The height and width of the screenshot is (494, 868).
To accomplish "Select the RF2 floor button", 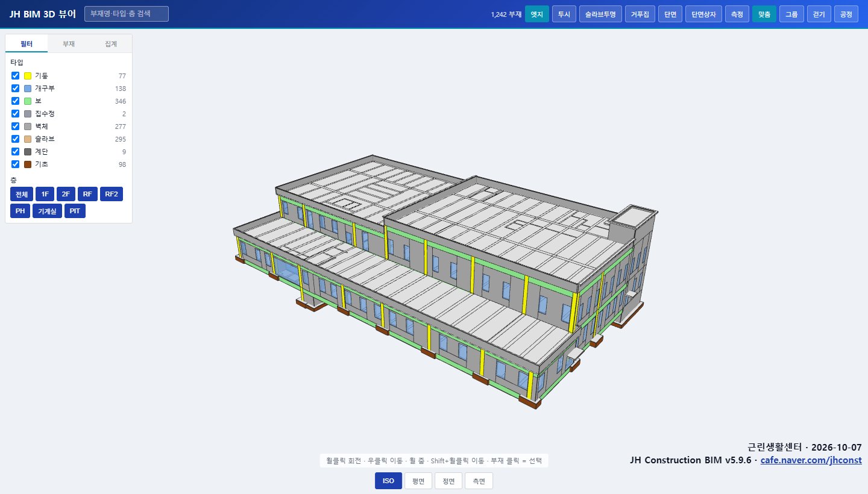I will tap(112, 194).
